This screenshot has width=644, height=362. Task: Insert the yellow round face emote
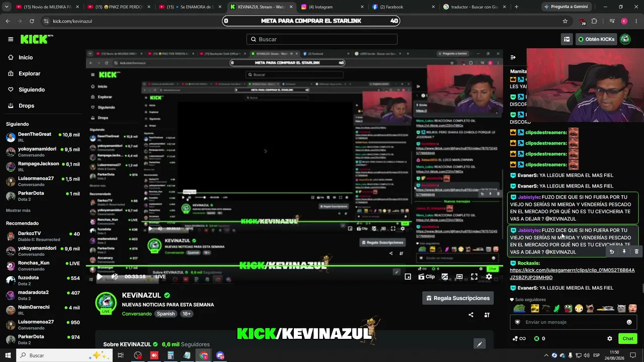[x=579, y=308]
